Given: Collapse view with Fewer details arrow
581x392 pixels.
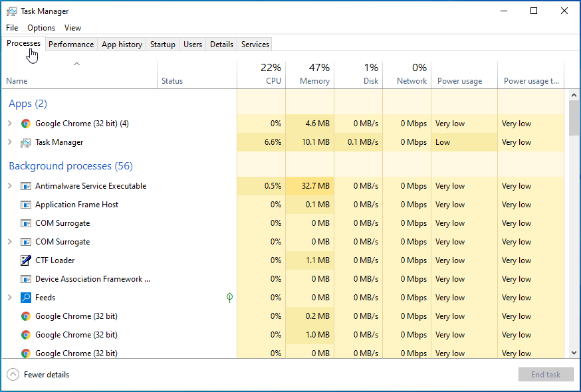Looking at the screenshot, I should coord(13,375).
